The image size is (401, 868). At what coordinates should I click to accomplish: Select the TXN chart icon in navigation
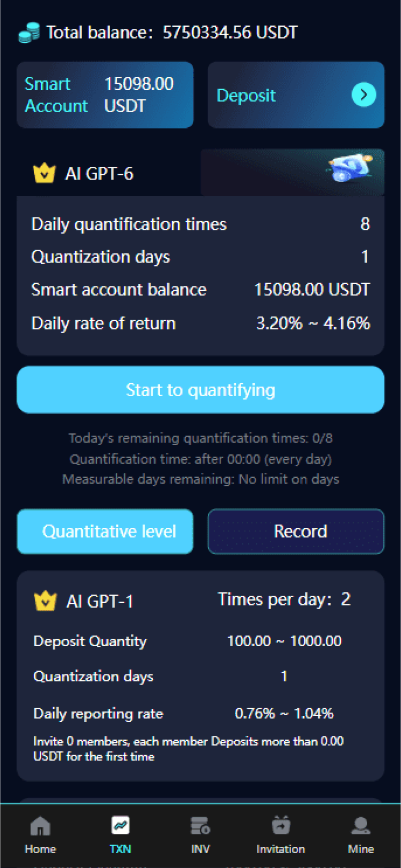[120, 826]
